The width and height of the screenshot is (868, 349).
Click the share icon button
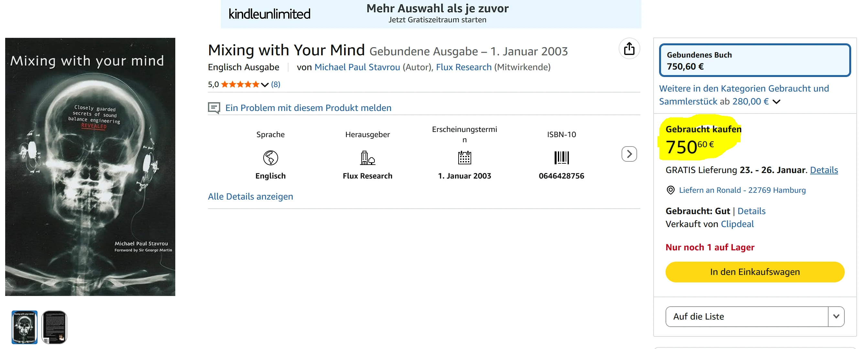coord(629,49)
